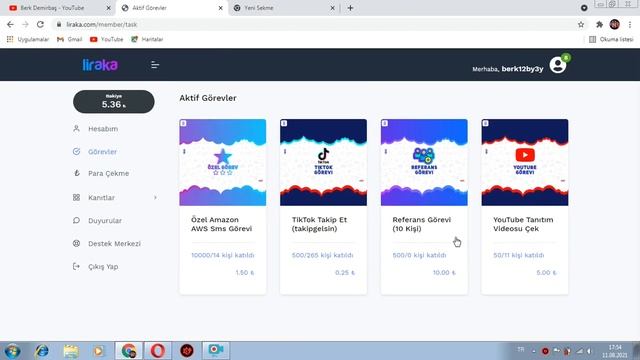Open the browser extensions puzzle icon
Image resolution: width=640 pixels, height=360 pixels.
[599, 24]
